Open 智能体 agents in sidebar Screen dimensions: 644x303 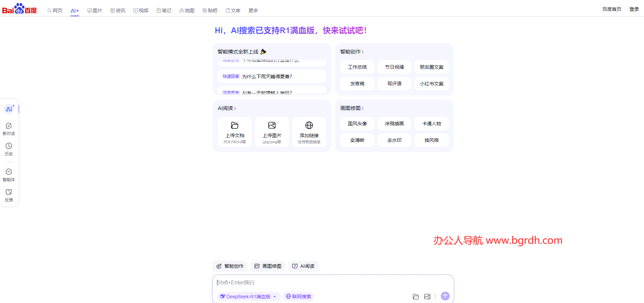coord(9,175)
